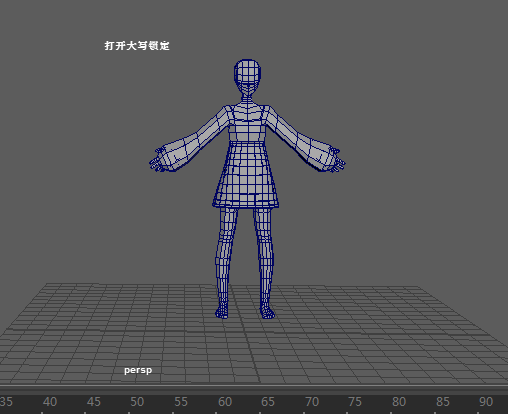Screen dimensions: 508x414
Task: Select the character's head mesh
Action: point(247,77)
